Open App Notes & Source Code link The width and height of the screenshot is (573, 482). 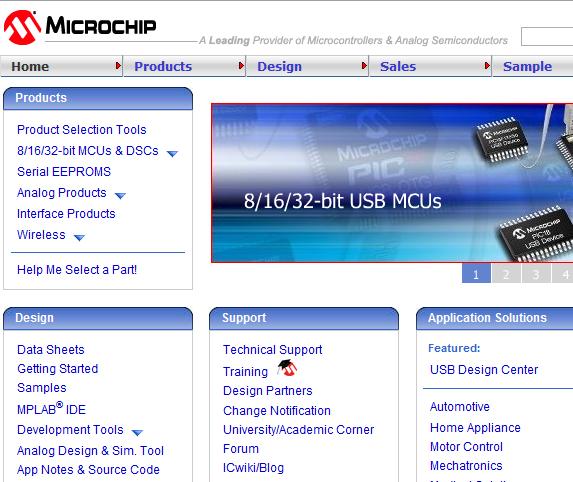click(88, 470)
